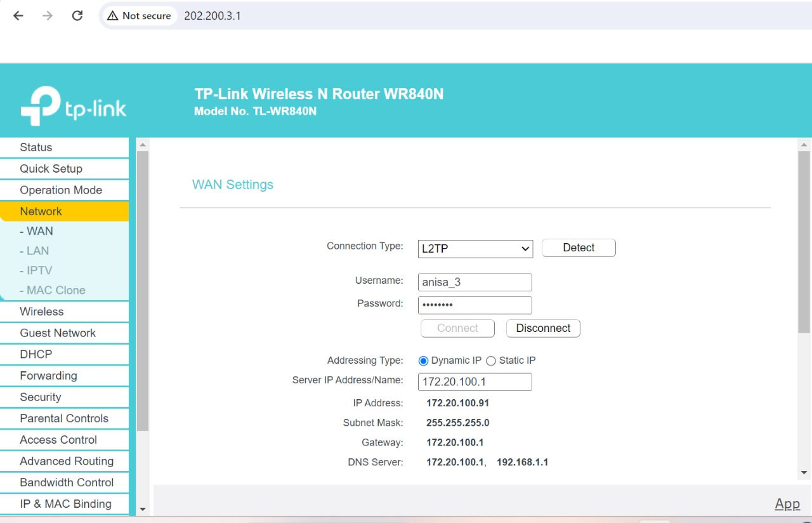
Task: Click the Subnet Mask value 255.255.255.0
Action: click(457, 423)
